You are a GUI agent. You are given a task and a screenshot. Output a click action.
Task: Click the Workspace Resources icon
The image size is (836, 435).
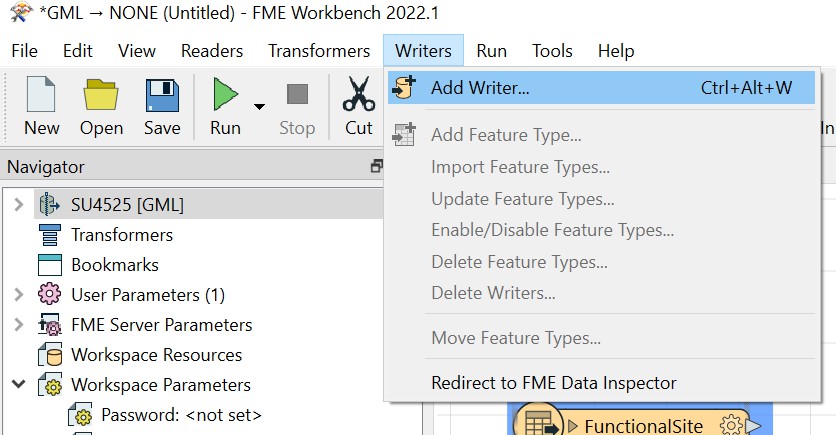[x=50, y=355]
